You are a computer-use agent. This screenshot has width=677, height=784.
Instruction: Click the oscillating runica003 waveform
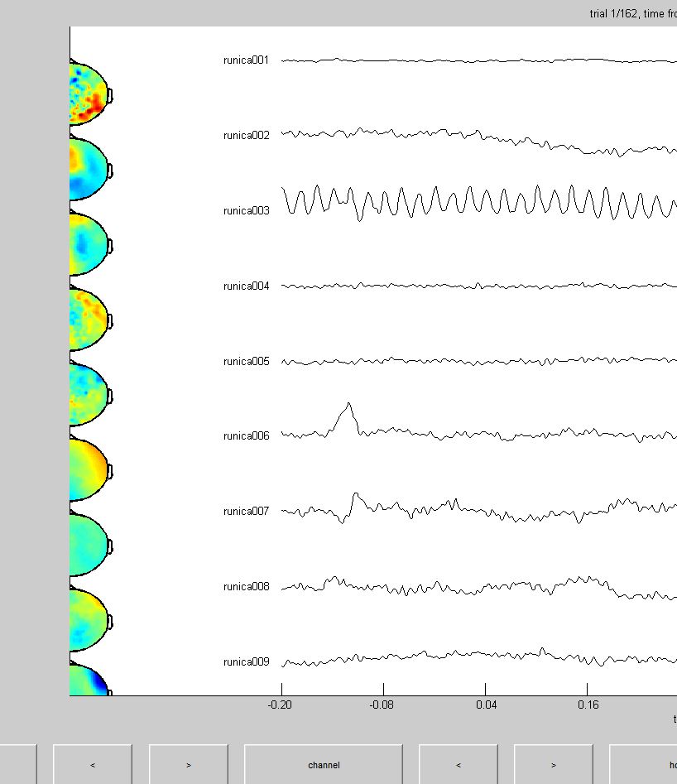479,203
